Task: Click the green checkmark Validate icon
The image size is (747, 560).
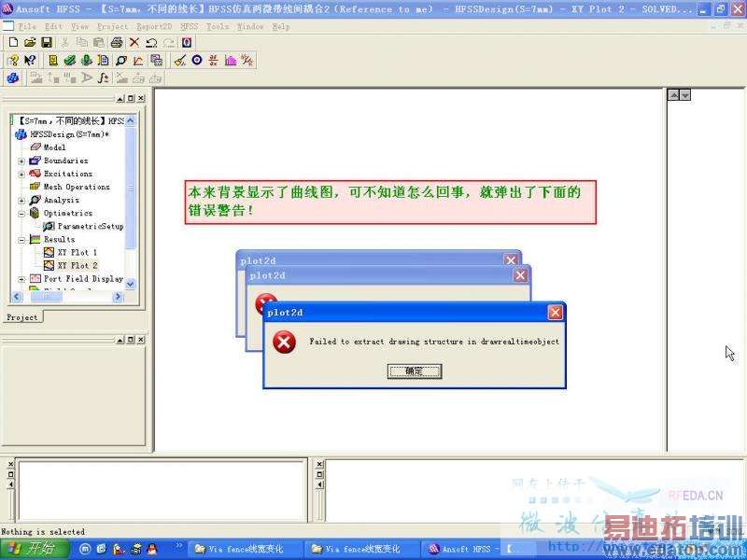Action: (69, 61)
